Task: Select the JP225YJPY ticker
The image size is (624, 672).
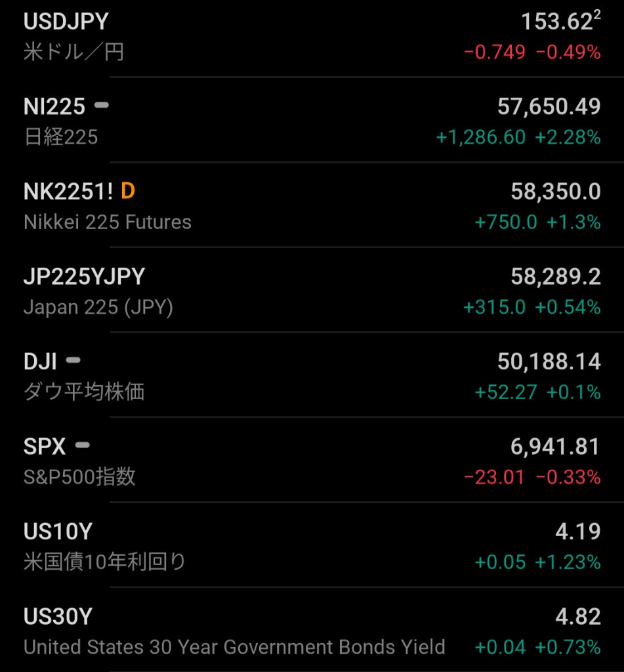Action: 84,276
